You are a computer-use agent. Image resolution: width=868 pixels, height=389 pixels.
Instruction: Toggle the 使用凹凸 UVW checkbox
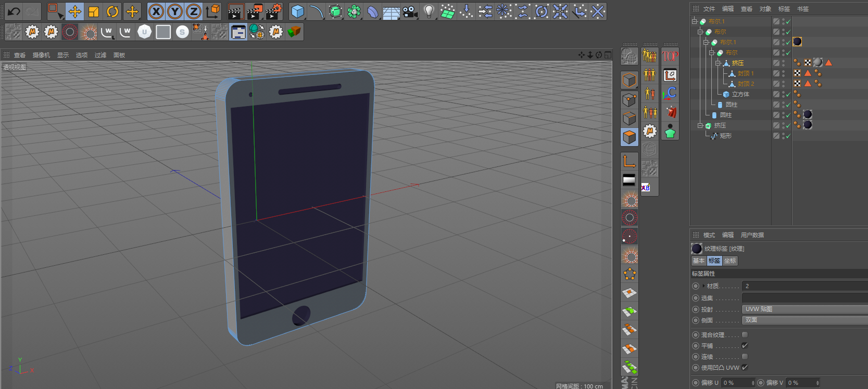pyautogui.click(x=745, y=368)
